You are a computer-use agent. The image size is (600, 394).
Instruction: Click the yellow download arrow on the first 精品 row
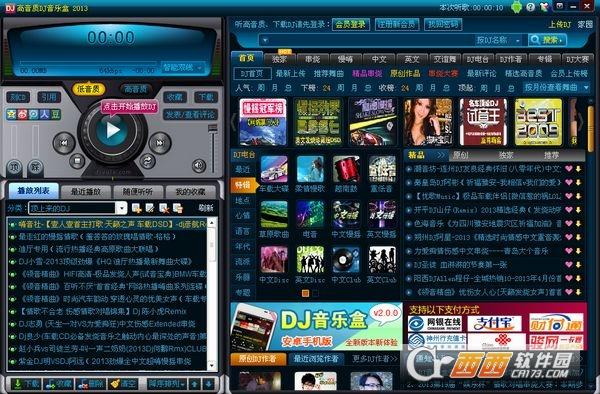578,169
